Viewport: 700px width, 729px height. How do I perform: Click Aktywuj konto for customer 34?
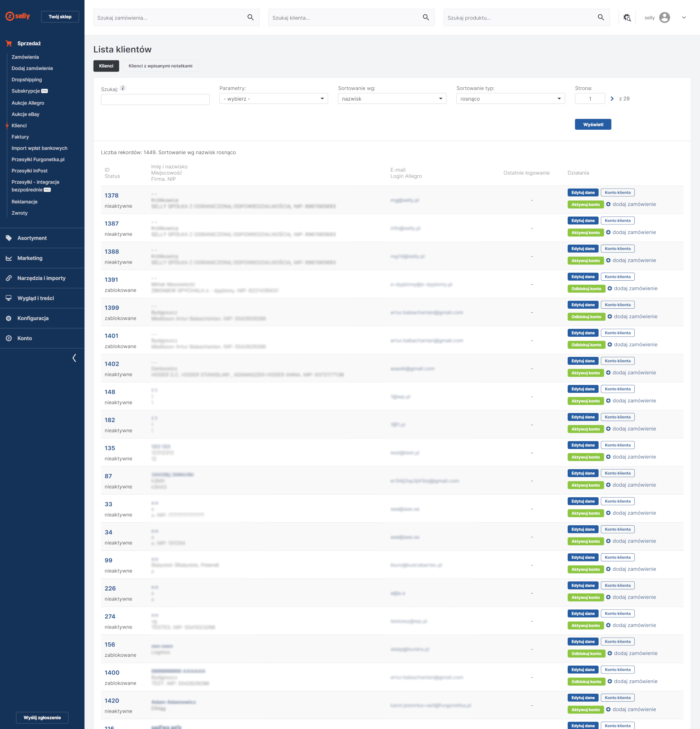[x=585, y=541]
